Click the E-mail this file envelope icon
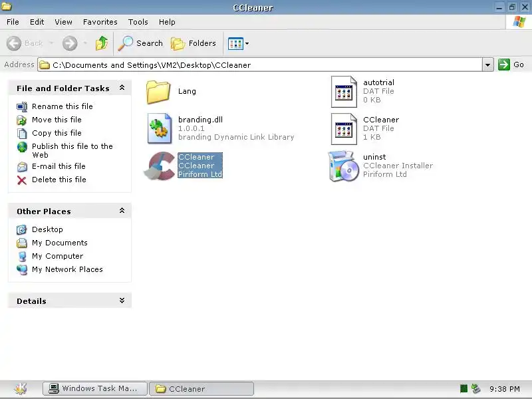The image size is (532, 399). (x=22, y=167)
